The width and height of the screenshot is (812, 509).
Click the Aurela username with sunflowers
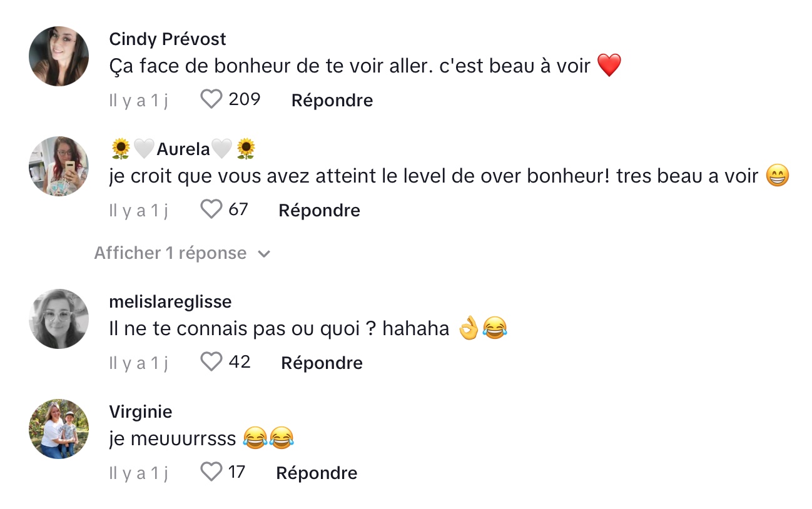183,149
